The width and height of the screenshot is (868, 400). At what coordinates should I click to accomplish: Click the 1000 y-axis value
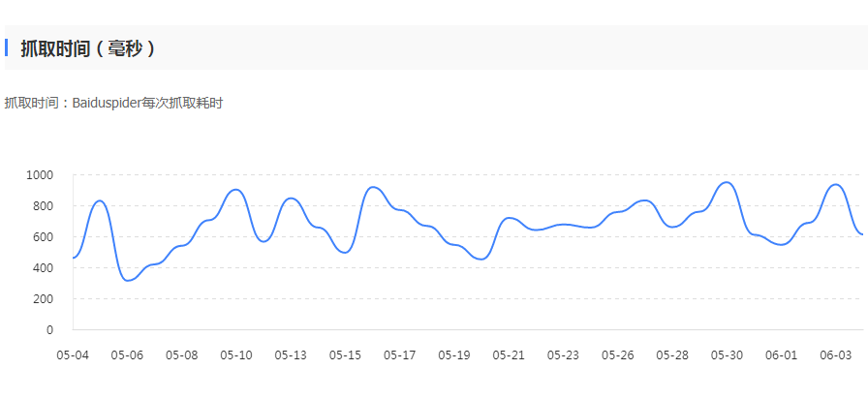click(x=40, y=175)
